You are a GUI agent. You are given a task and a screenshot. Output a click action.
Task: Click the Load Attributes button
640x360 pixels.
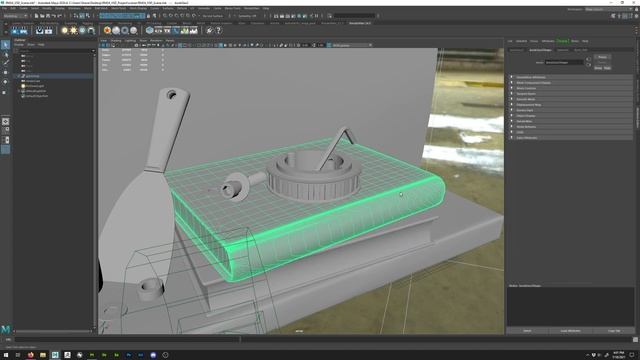(x=570, y=331)
